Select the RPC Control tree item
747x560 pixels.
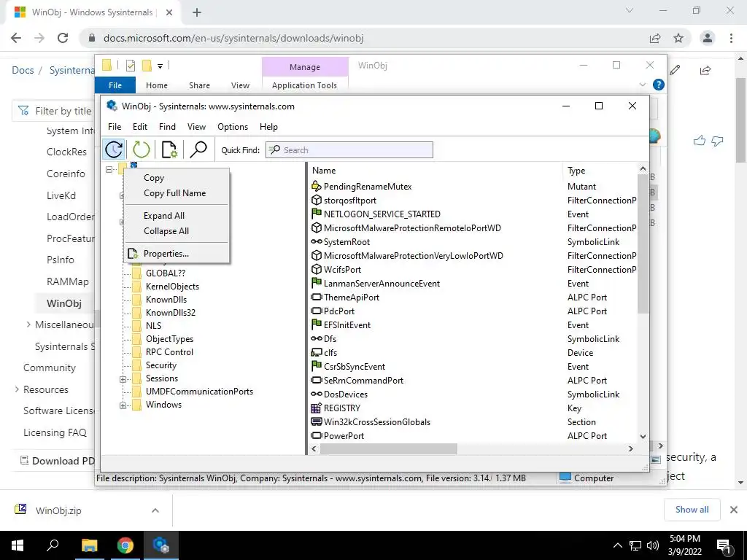point(169,352)
